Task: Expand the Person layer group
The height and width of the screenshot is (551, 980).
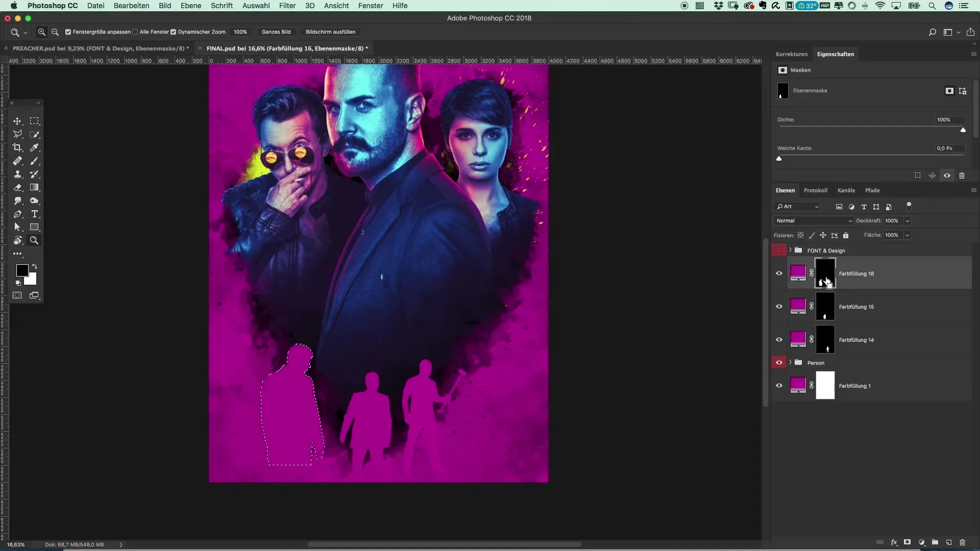Action: tap(790, 362)
